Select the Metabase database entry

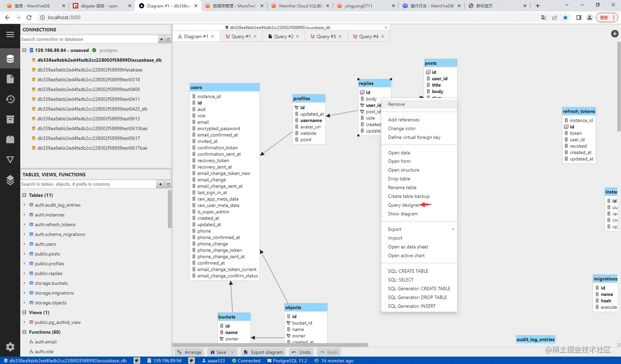(x=90, y=70)
